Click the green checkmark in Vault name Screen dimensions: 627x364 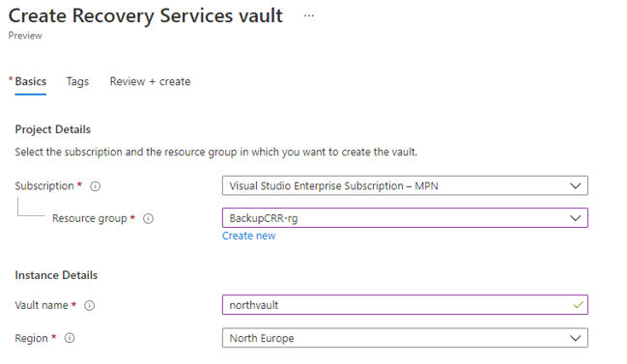point(578,305)
